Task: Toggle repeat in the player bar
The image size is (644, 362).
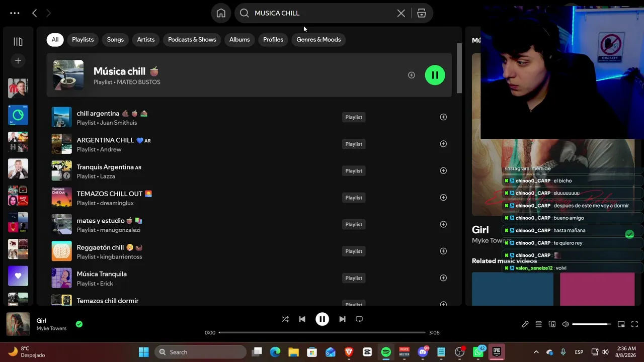Action: pos(359,319)
